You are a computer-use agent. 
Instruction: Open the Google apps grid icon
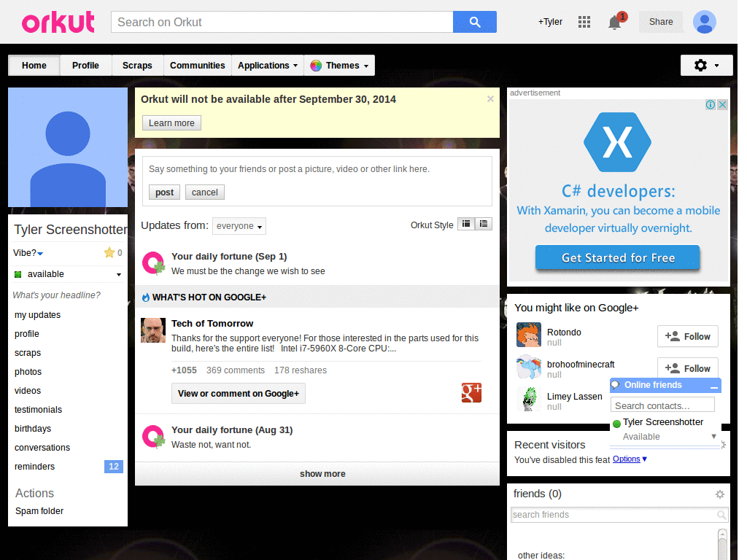pos(584,22)
